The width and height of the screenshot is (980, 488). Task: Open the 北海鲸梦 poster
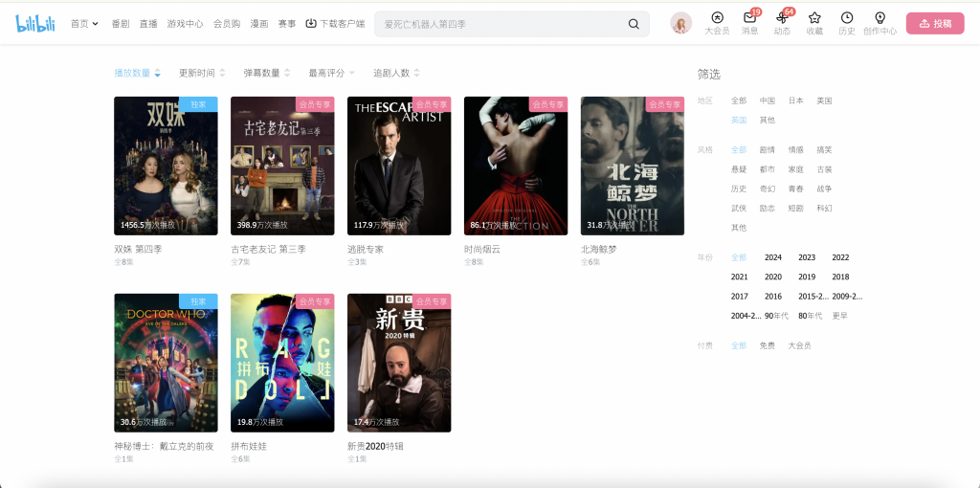click(x=633, y=166)
